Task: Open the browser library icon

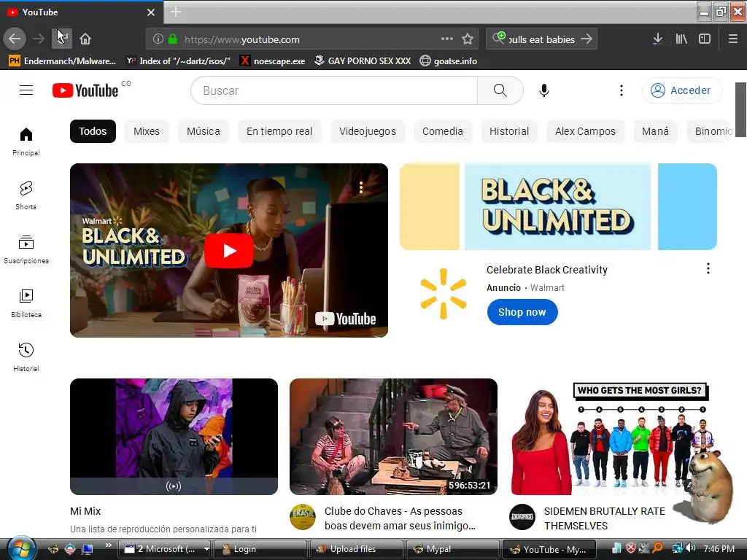Action: click(x=681, y=39)
